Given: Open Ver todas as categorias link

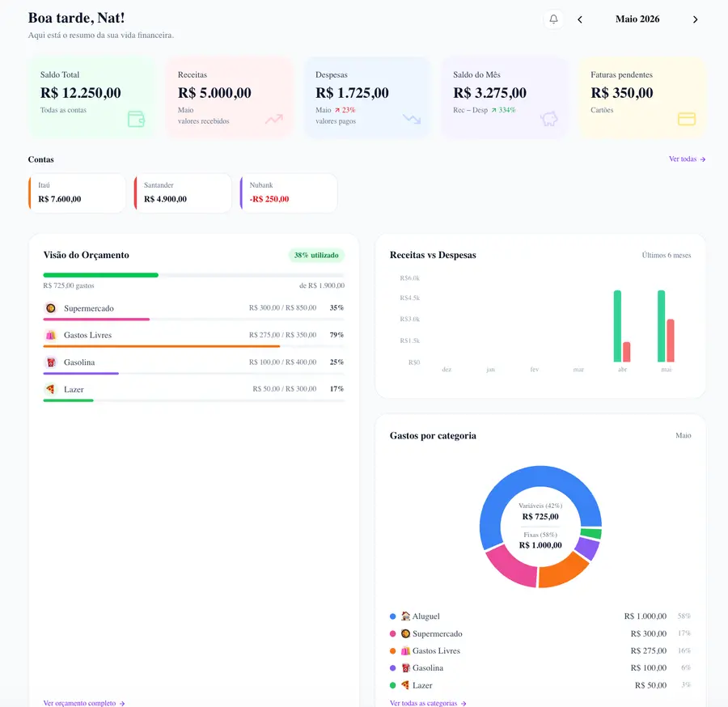Looking at the screenshot, I should (428, 703).
